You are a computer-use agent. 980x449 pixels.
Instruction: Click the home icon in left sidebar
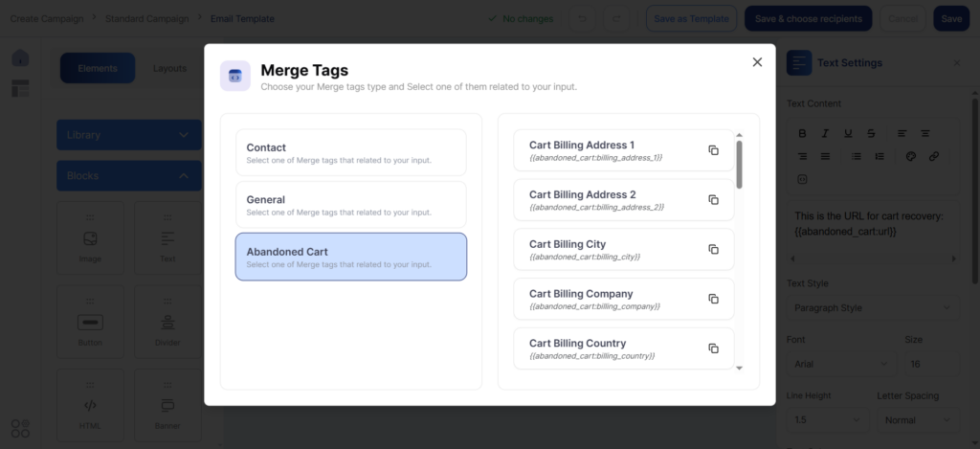point(20,58)
